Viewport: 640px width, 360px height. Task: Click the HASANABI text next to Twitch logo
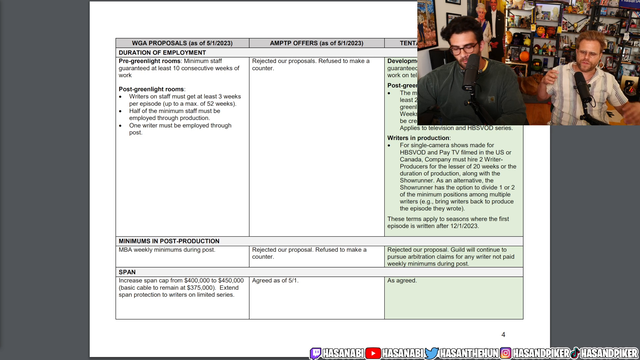click(x=343, y=353)
